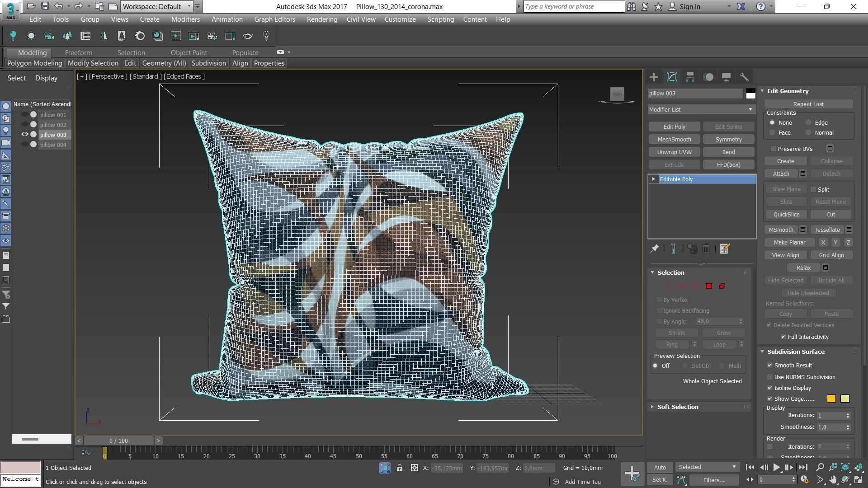868x488 pixels.
Task: Select Element sub-object level icon
Action: (722, 286)
